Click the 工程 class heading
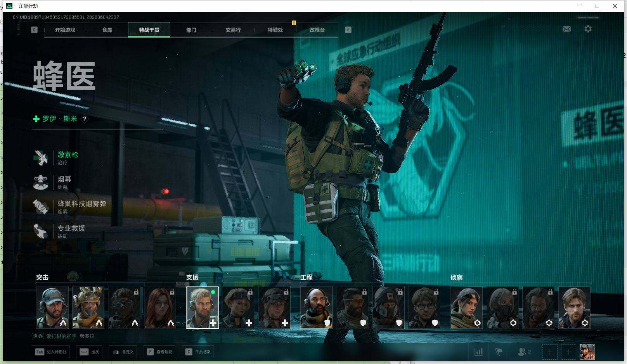The image size is (627, 364). (x=307, y=278)
